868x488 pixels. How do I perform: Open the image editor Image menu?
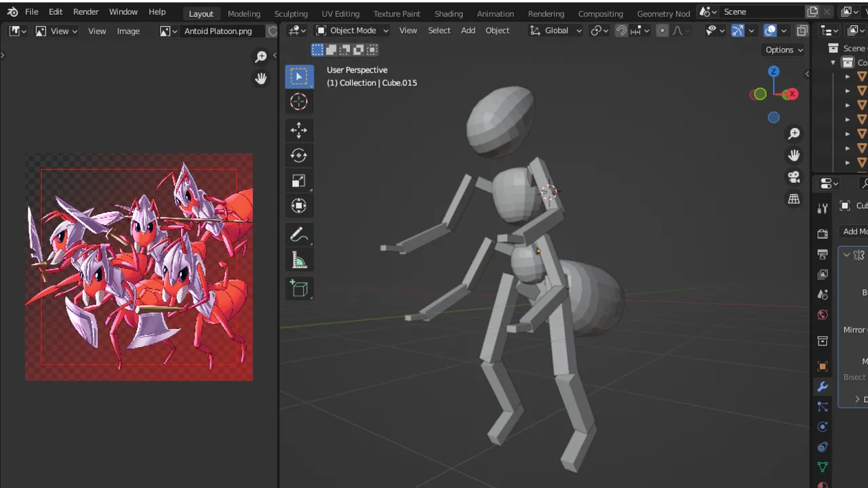[x=128, y=31]
